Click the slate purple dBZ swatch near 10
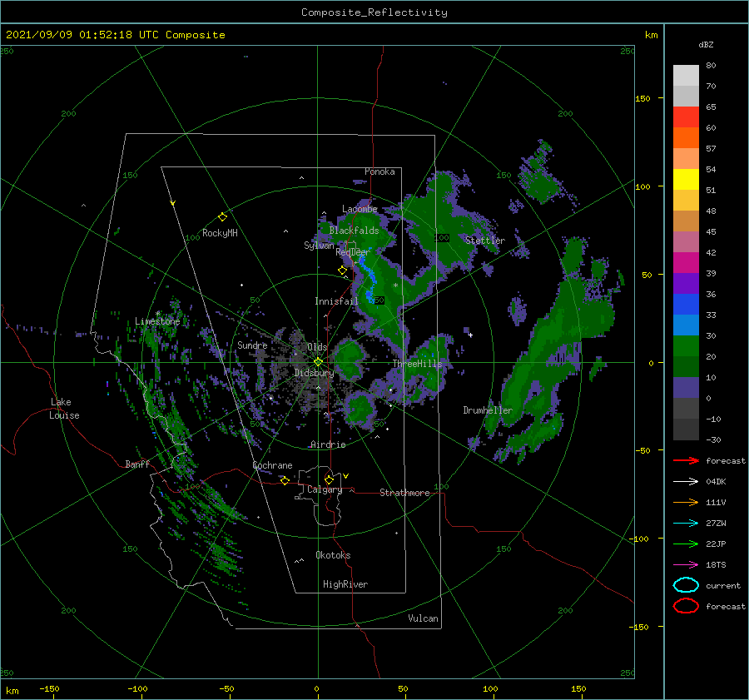The image size is (749, 700). click(686, 388)
